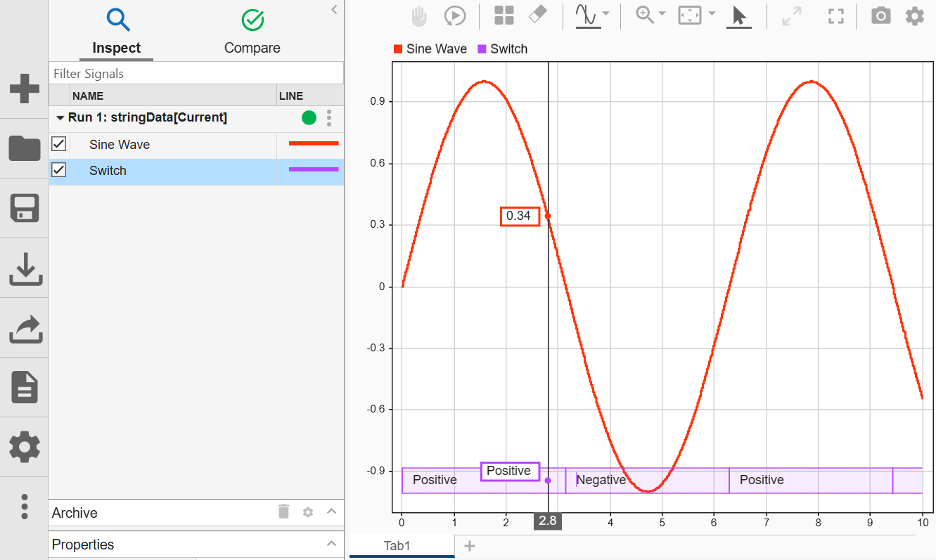Viewport: 936px width, 560px height.
Task: Open the sidebar Preferences gear icon
Action: pyautogui.click(x=24, y=447)
